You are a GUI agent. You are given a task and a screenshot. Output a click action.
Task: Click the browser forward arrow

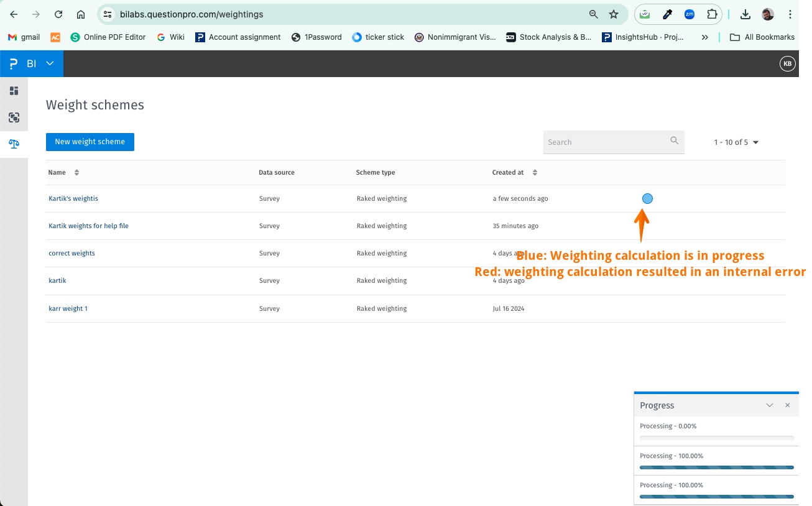pos(36,14)
